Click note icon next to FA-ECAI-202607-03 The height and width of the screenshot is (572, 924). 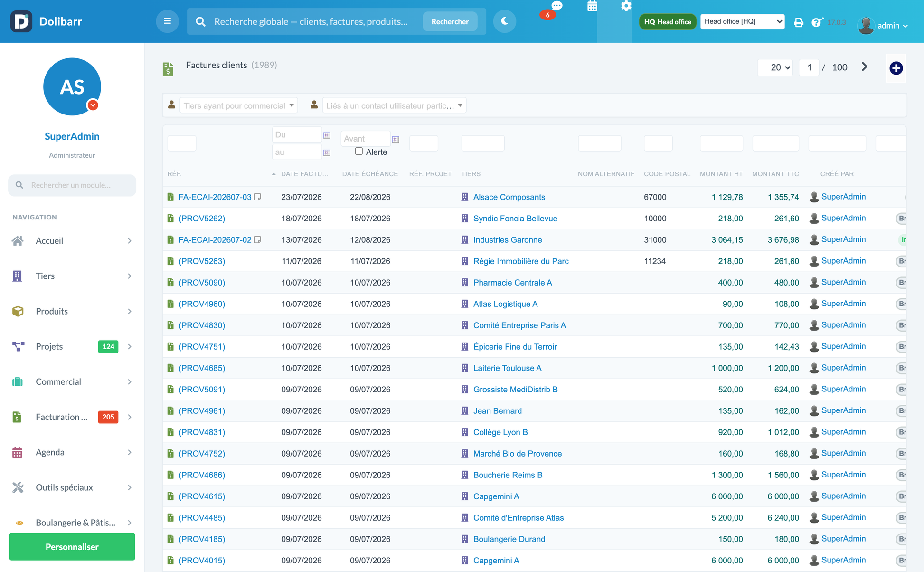[257, 197]
